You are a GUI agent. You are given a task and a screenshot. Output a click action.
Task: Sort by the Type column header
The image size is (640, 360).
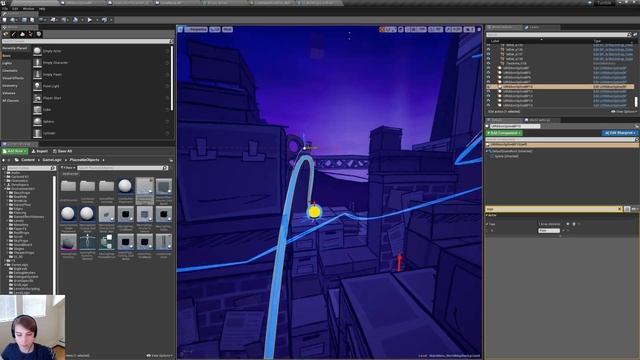[x=597, y=41]
